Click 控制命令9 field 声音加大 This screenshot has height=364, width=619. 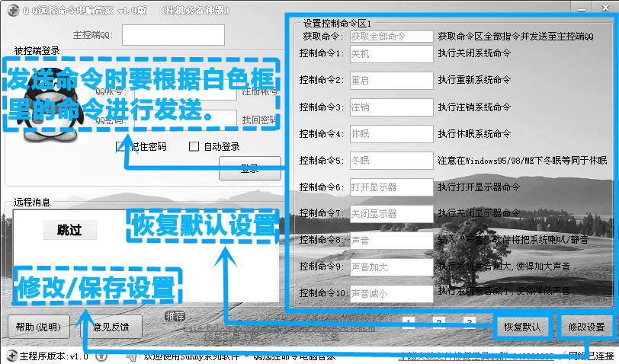point(390,267)
